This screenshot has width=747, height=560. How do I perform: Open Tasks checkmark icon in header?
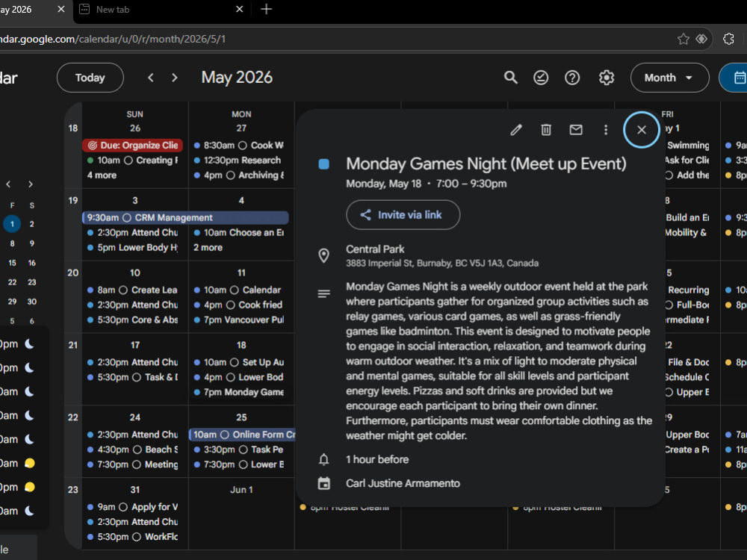point(541,78)
